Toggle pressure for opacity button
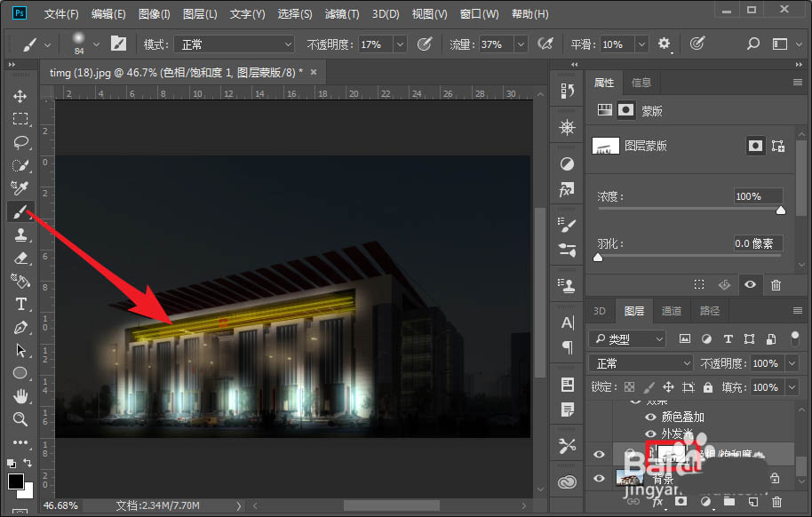This screenshot has width=812, height=517. (424, 44)
